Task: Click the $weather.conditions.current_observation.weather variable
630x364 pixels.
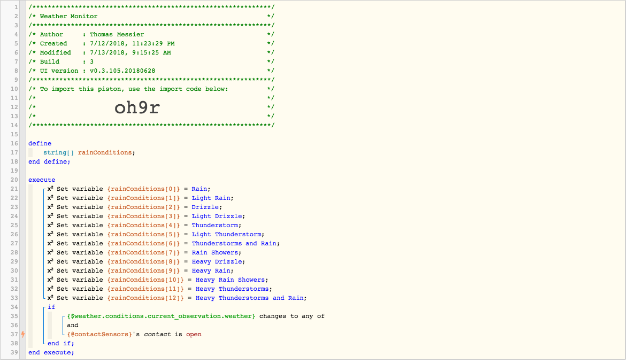Action: tap(161, 316)
